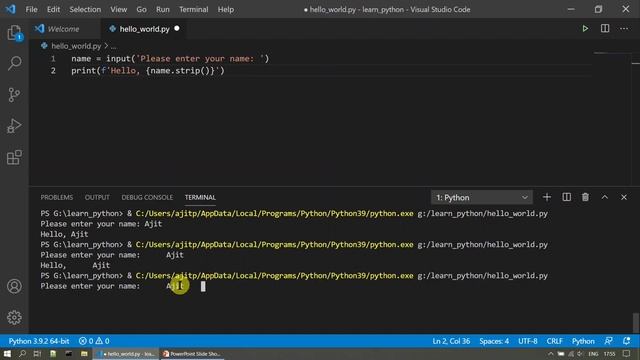
Task: Switch to the DEBUG CONSOLE tab
Action: (147, 198)
